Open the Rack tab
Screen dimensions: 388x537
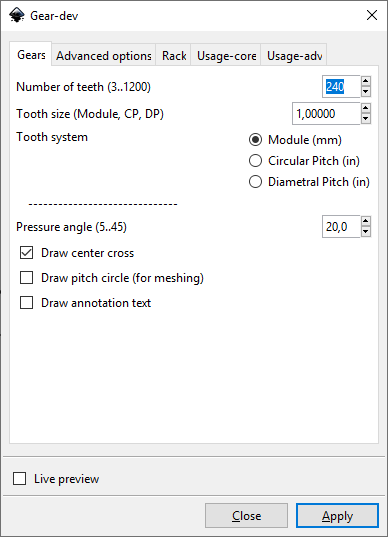[174, 55]
